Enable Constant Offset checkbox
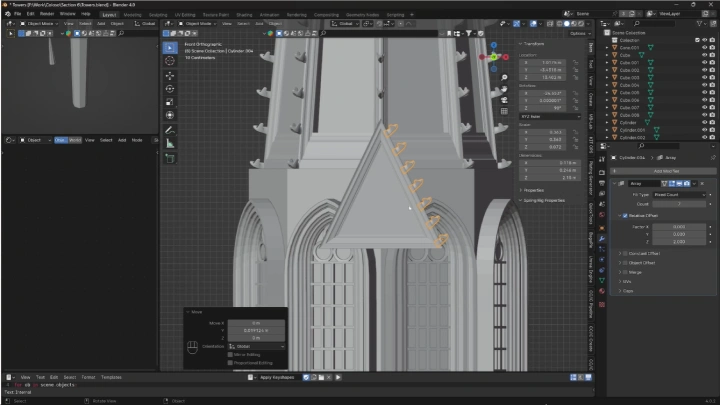 click(x=625, y=253)
